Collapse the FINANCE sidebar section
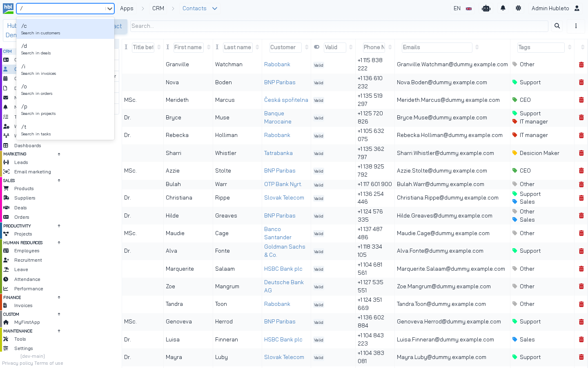This screenshot has height=368, width=588. coord(59,298)
